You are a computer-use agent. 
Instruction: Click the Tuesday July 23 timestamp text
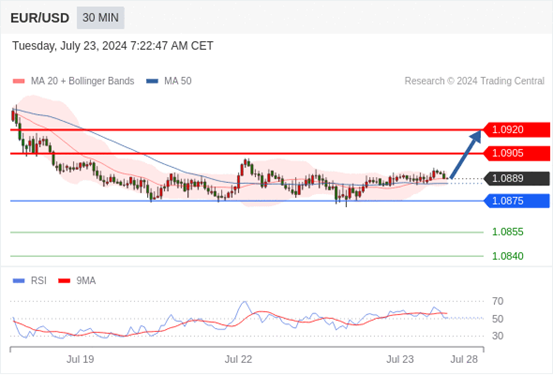click(x=113, y=46)
